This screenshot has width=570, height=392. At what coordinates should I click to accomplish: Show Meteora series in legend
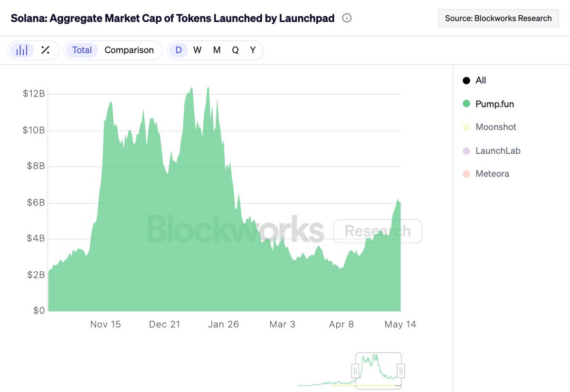[466, 174]
